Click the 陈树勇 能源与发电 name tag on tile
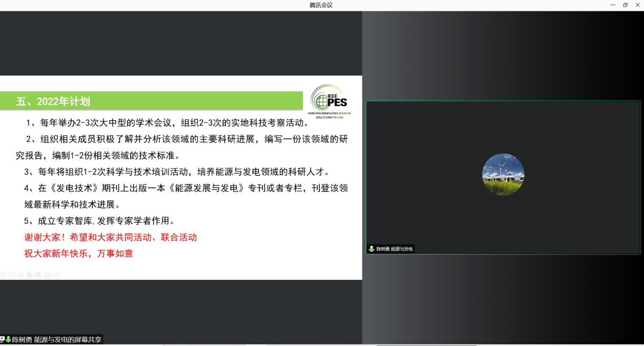 (x=395, y=249)
